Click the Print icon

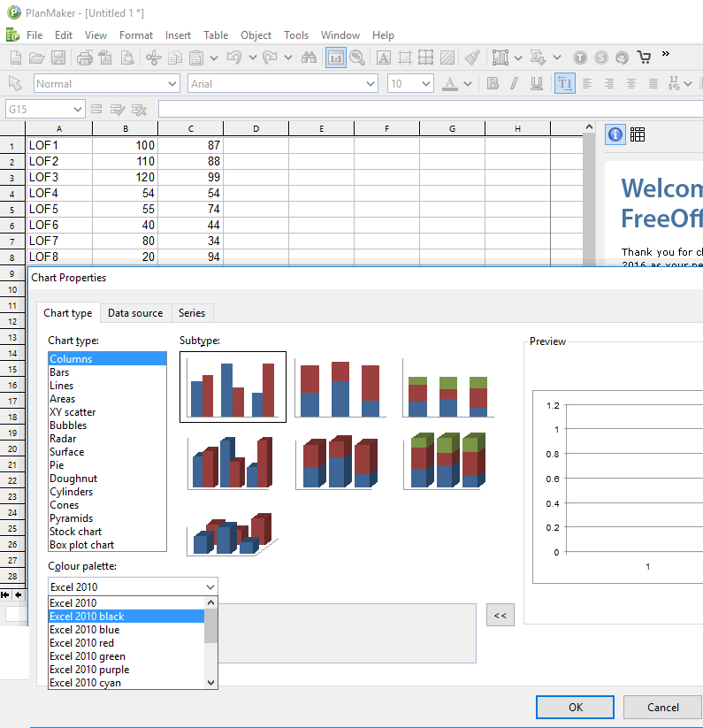pyautogui.click(x=85, y=57)
